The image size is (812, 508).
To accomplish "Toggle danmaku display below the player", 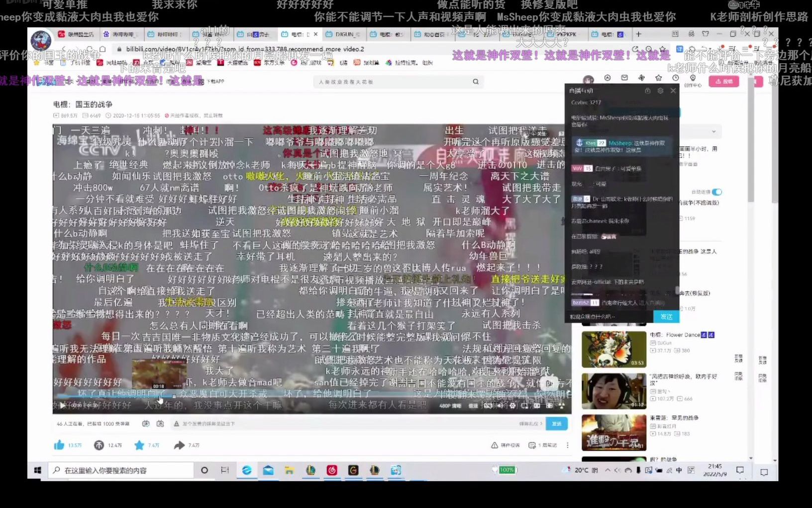I will tap(146, 423).
